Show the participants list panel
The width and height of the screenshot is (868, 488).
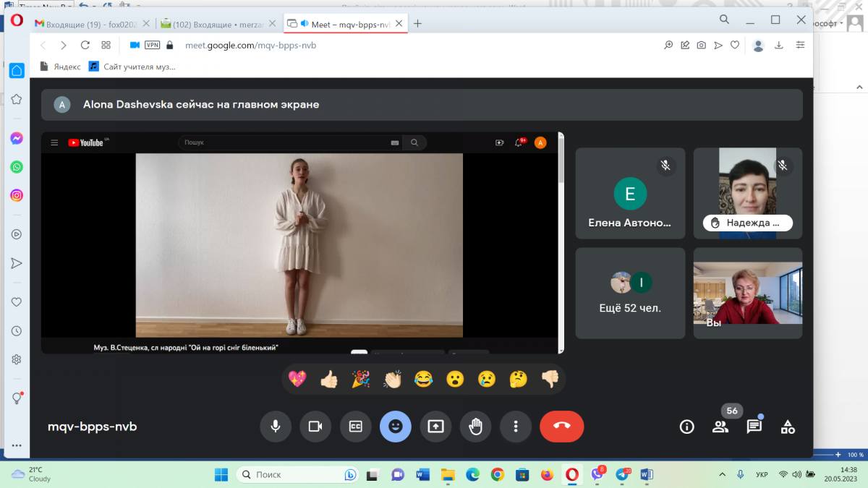click(x=720, y=427)
